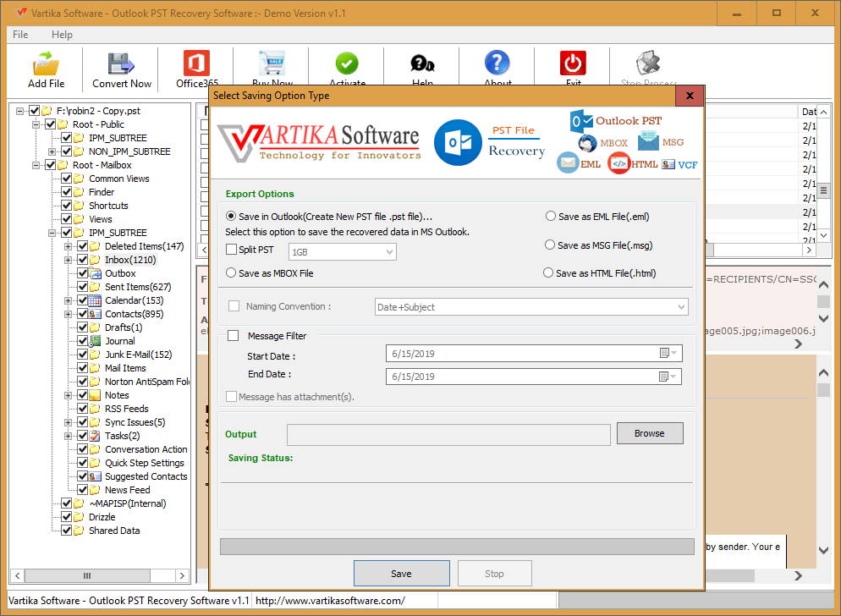Click the Notes folder icon in tree
This screenshot has width=841, height=616.
[x=95, y=395]
